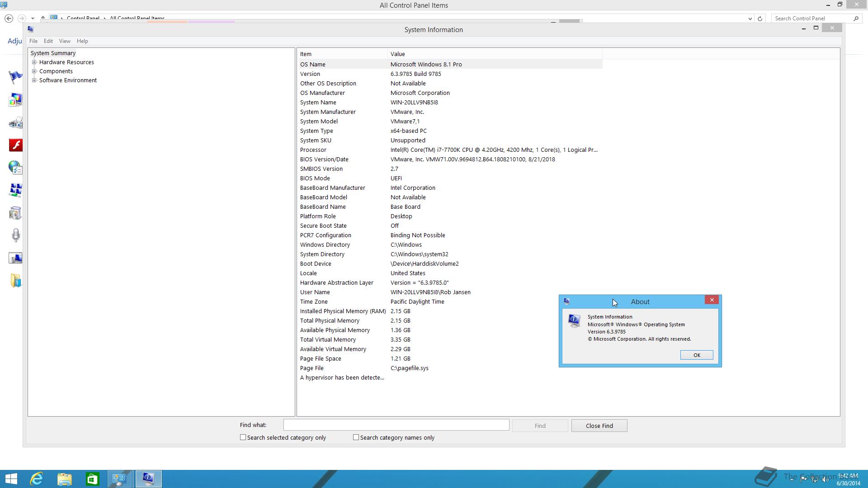The height and width of the screenshot is (488, 868).
Task: Switch to Control Panel taskbar button
Action: [120, 479]
